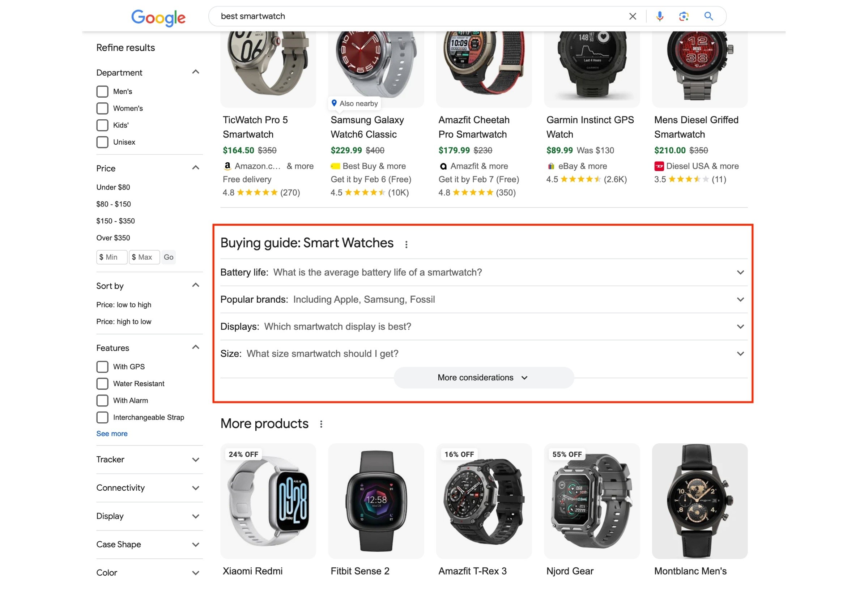The height and width of the screenshot is (593, 868).
Task: Select the $150 - $350 price range
Action: (x=115, y=221)
